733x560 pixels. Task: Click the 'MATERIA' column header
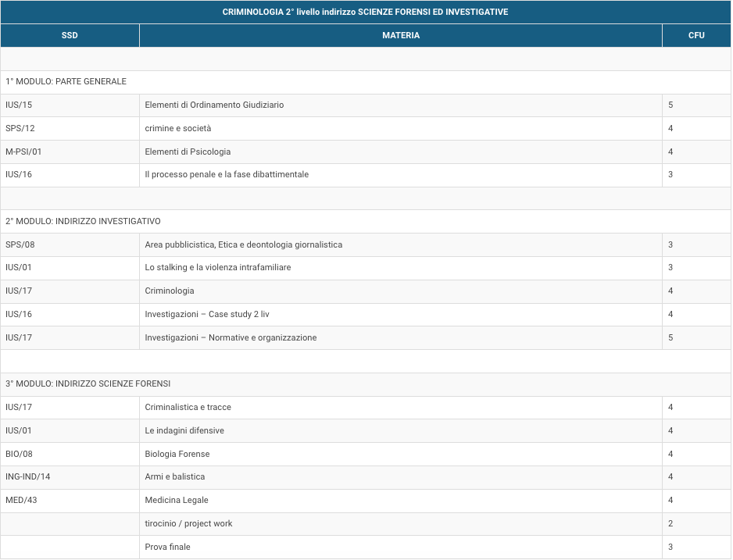click(x=401, y=35)
